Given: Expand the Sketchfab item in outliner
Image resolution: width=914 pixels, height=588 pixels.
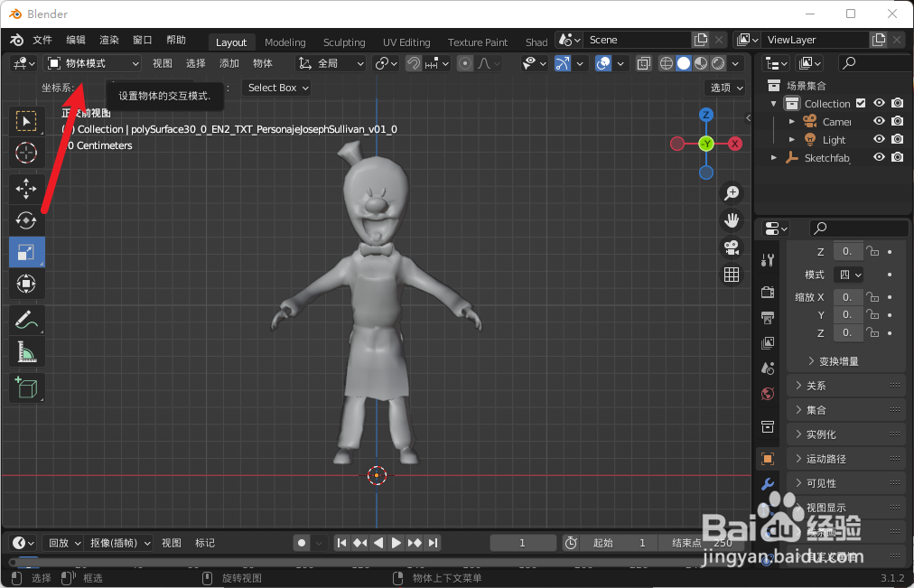Looking at the screenshot, I should (773, 157).
